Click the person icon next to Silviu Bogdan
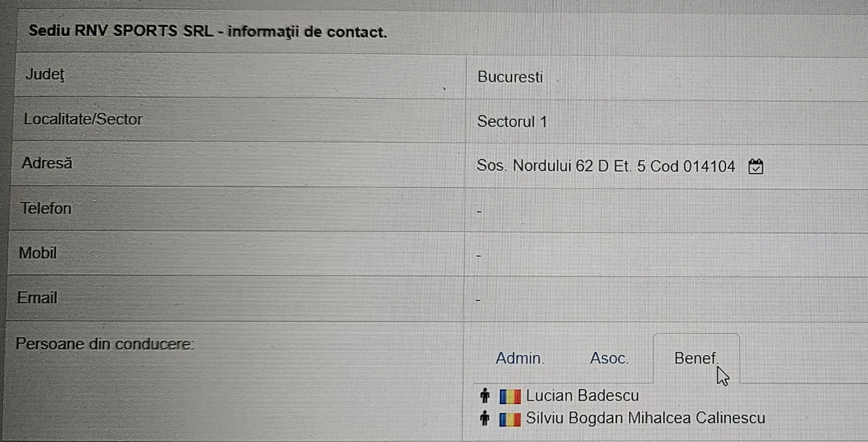 (x=484, y=418)
